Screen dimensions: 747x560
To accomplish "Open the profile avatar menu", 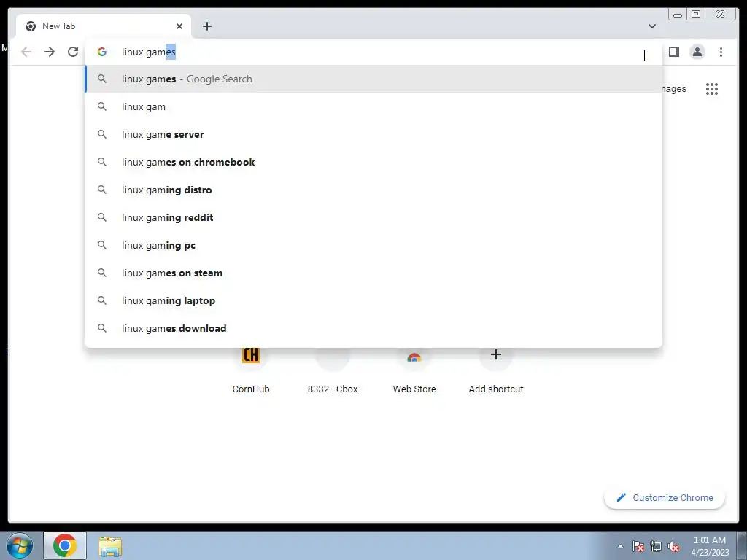I will coord(697,52).
